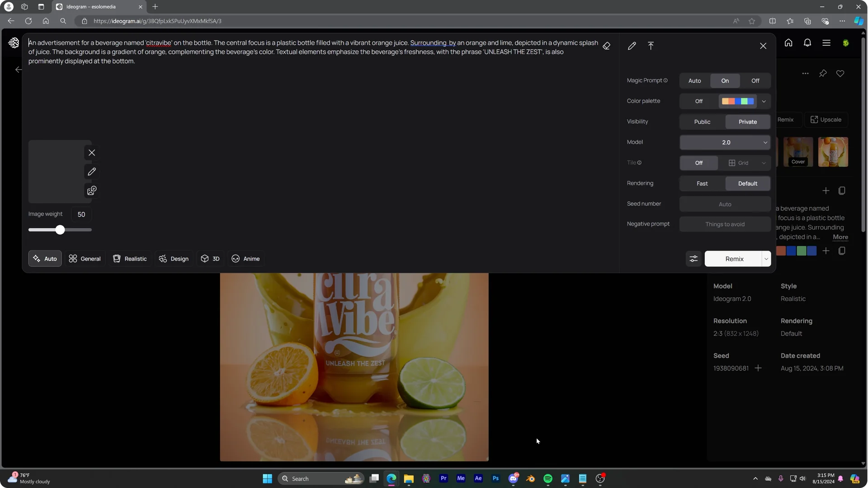868x488 pixels.
Task: Expand the Color palette dropdown
Action: 764,101
